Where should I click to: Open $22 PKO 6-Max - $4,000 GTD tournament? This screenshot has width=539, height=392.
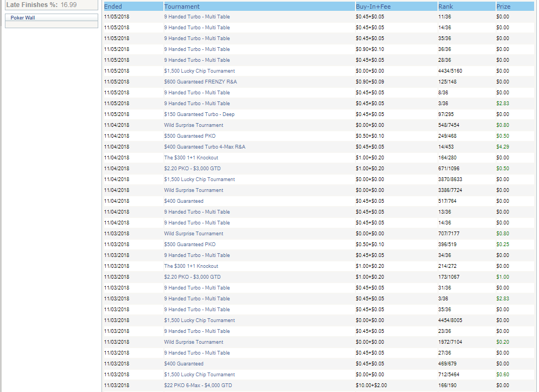198,385
